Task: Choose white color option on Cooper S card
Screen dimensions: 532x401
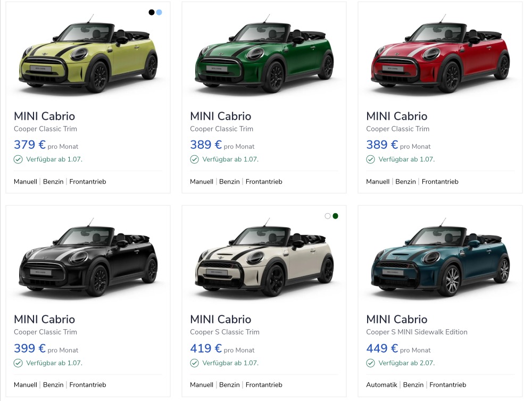Action: point(328,216)
